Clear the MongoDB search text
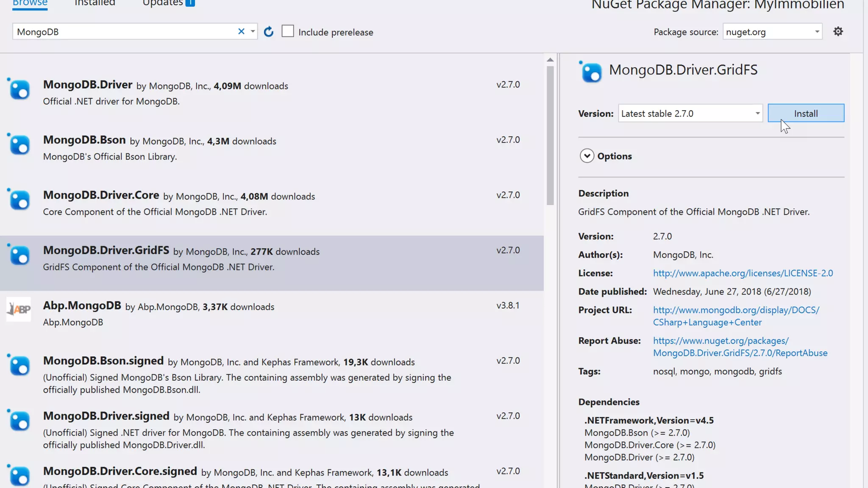868x488 pixels. pyautogui.click(x=241, y=31)
